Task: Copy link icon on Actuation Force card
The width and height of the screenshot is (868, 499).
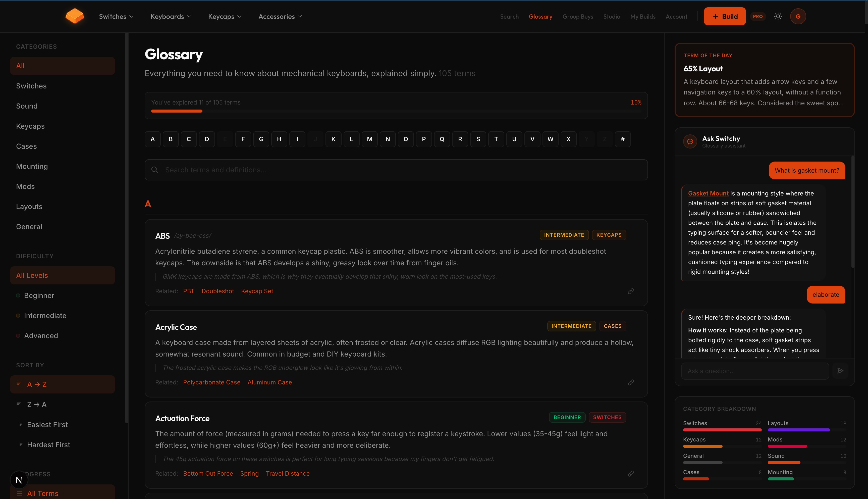Action: pos(631,474)
